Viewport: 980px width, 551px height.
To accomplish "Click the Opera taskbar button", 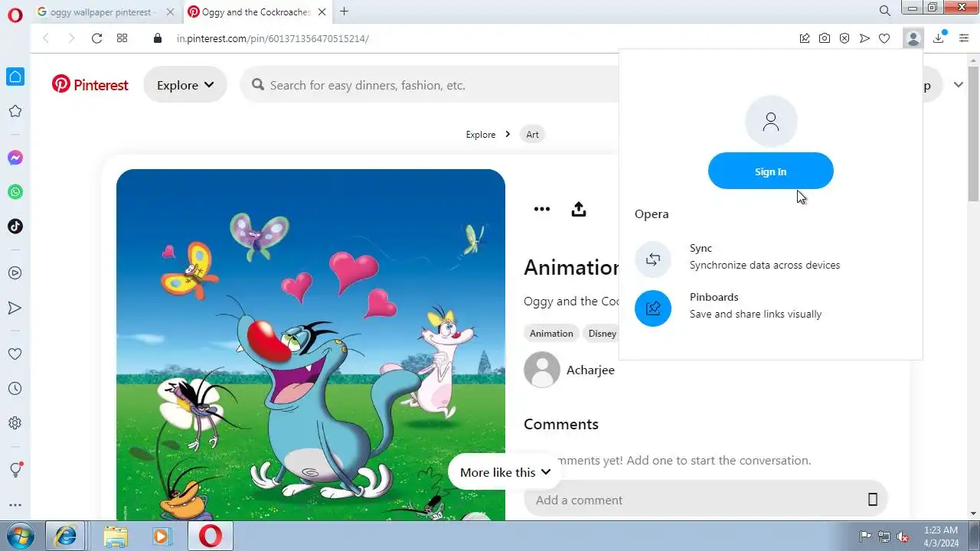I will point(210,536).
